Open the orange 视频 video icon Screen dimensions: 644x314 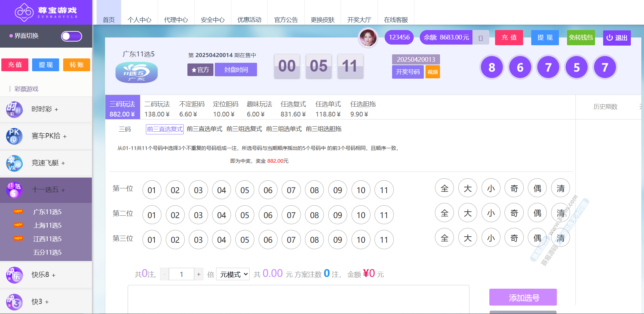tap(433, 72)
